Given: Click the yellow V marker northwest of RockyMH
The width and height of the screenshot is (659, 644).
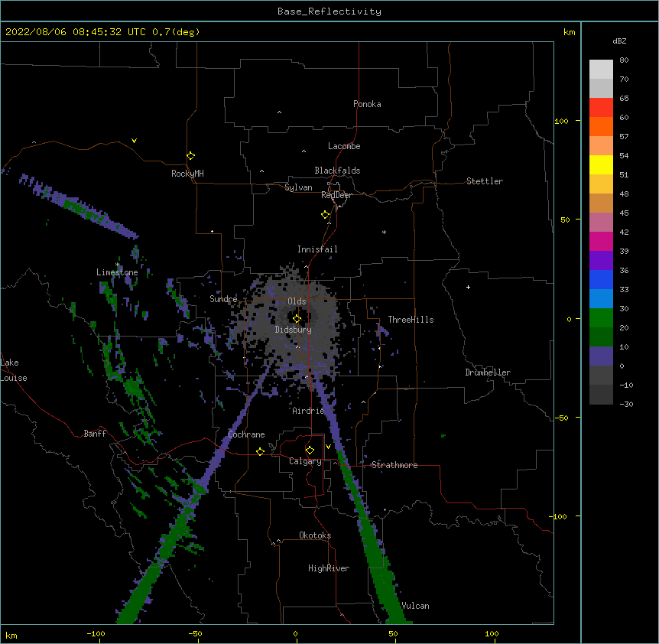Looking at the screenshot, I should click(134, 141).
